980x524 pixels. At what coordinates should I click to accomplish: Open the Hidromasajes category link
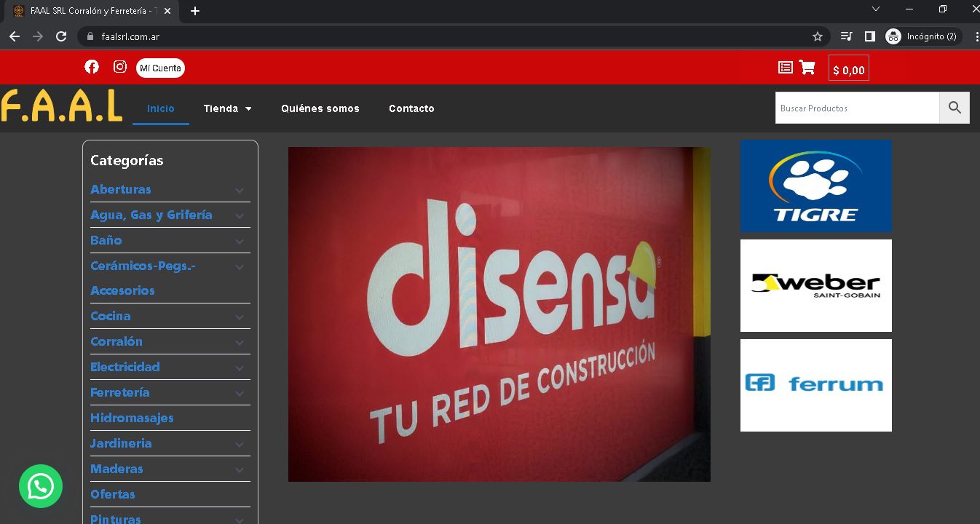132,418
